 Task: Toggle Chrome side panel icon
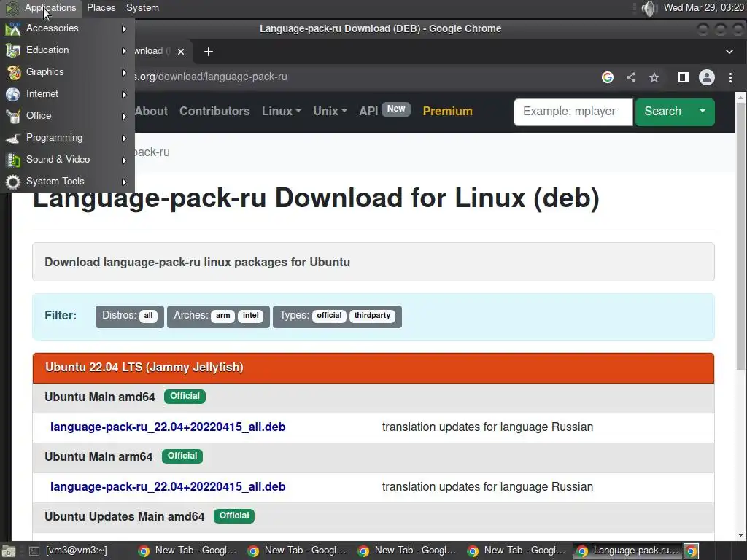683,77
